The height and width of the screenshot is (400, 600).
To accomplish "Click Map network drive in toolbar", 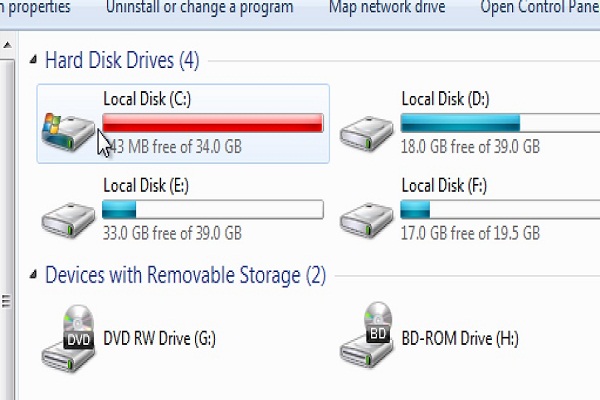I will click(x=387, y=7).
